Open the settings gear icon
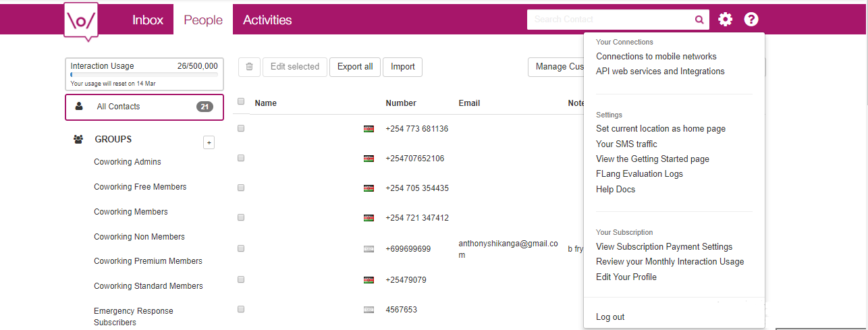 coord(725,20)
